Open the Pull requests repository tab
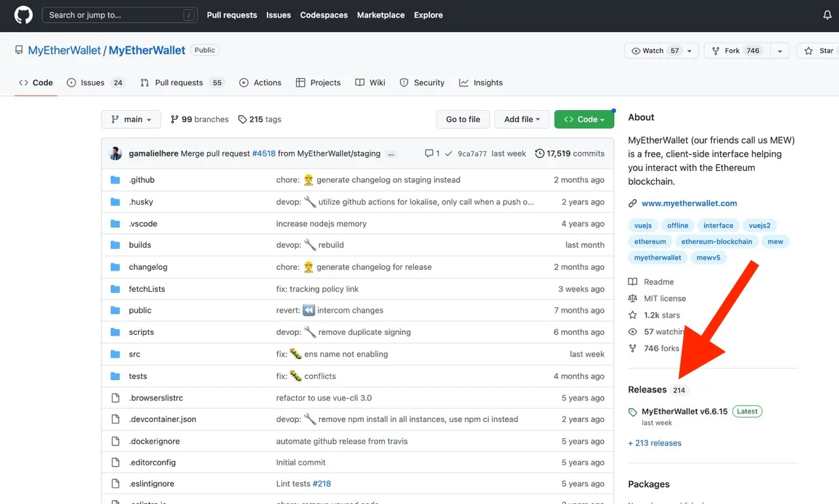This screenshot has height=504, width=839. (x=182, y=83)
